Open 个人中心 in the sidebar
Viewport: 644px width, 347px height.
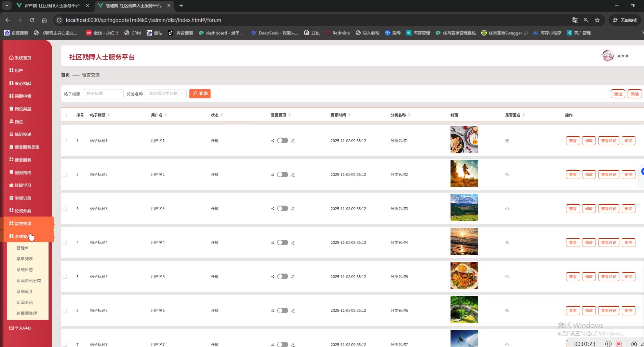(20, 328)
